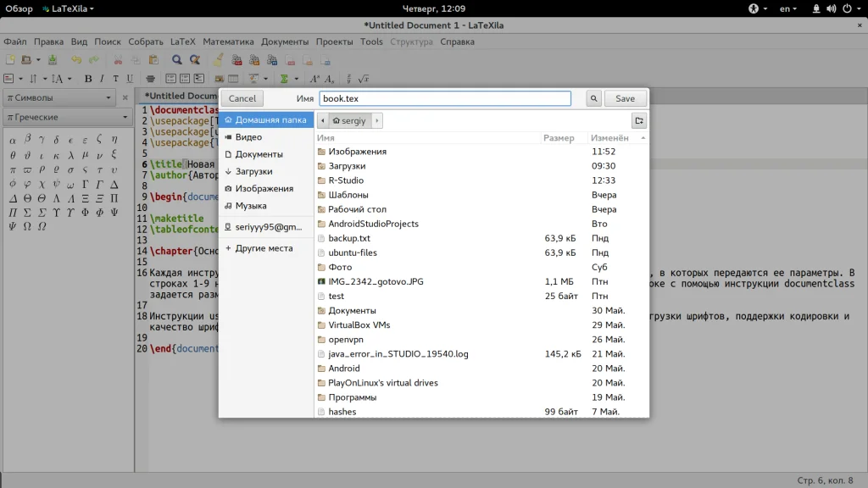The image size is (868, 488).
Task: Select Загрузки in the dialog sidebar
Action: (x=253, y=171)
